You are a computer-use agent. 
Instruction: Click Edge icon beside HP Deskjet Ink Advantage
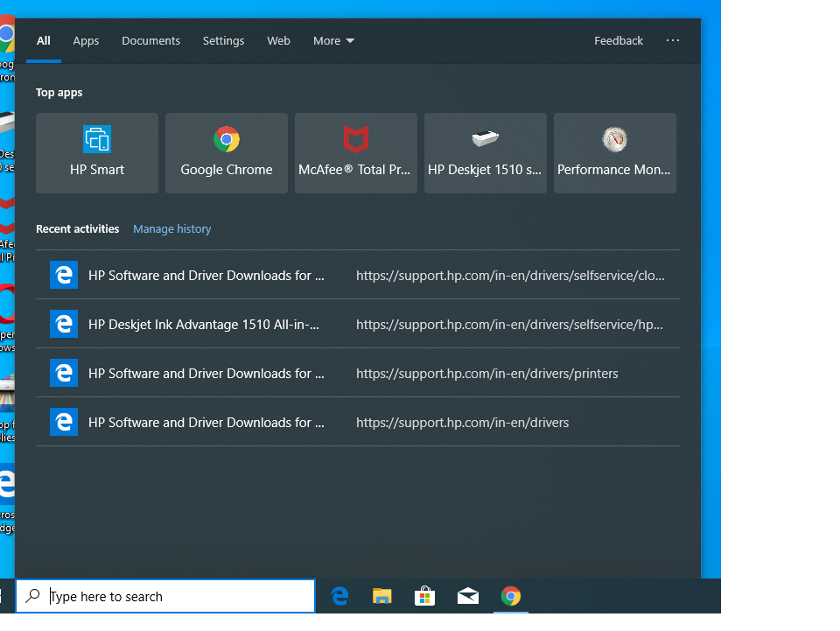(x=64, y=324)
